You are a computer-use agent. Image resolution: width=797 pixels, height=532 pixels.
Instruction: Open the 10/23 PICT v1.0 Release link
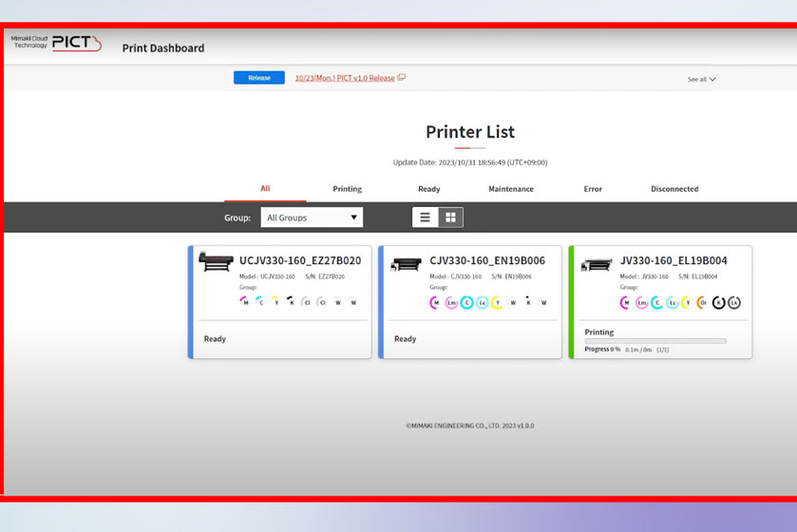[345, 78]
